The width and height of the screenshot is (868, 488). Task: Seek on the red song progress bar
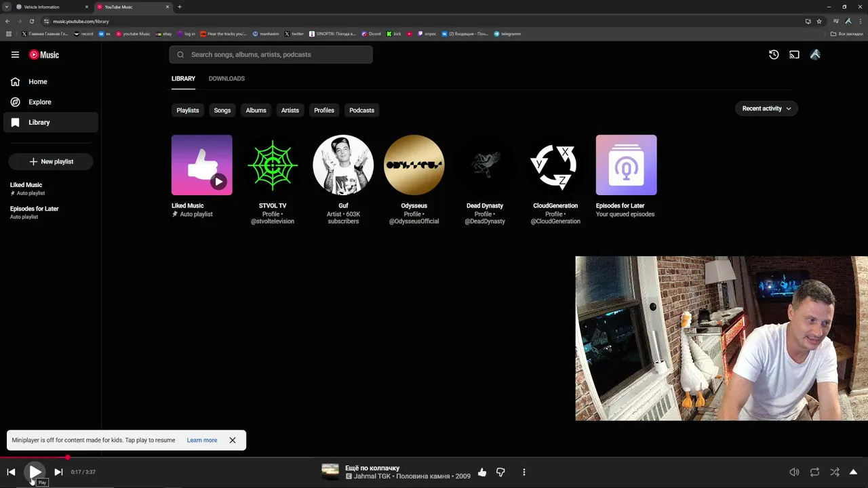click(434, 457)
